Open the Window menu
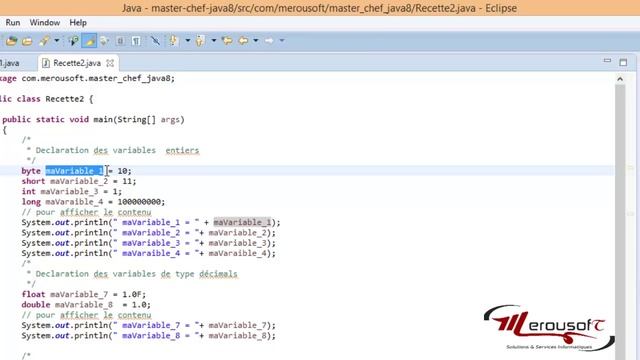 pos(44,22)
